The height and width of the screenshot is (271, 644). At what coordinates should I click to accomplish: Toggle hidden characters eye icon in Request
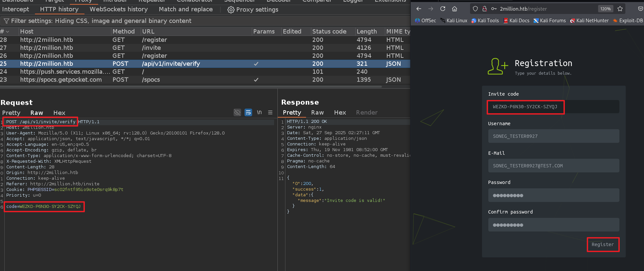point(237,113)
